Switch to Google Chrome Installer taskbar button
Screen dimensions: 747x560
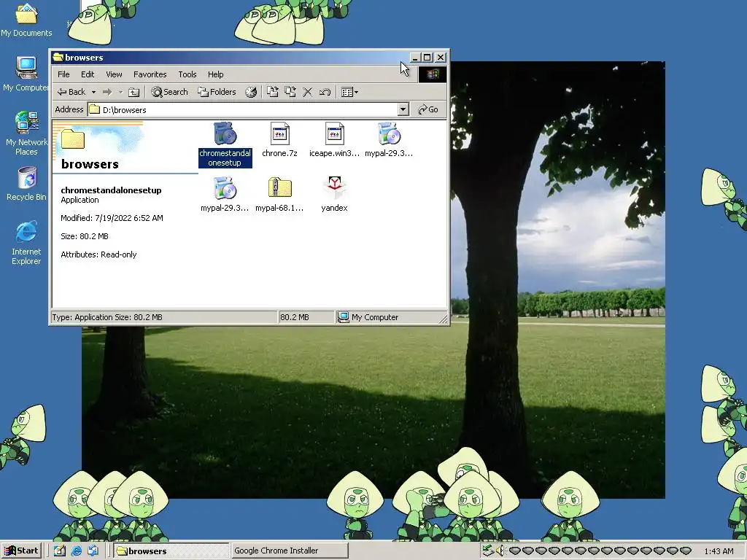click(289, 551)
